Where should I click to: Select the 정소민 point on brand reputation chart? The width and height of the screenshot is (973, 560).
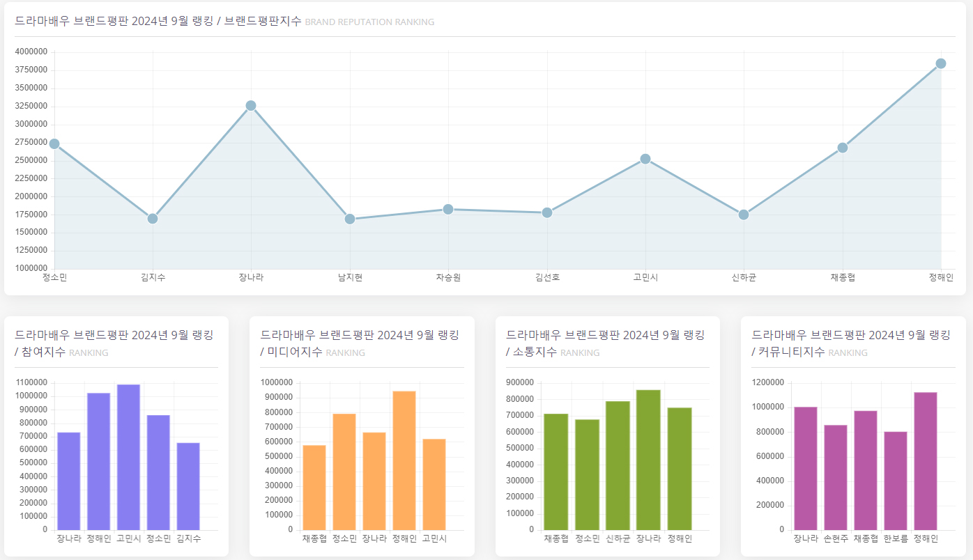(54, 143)
